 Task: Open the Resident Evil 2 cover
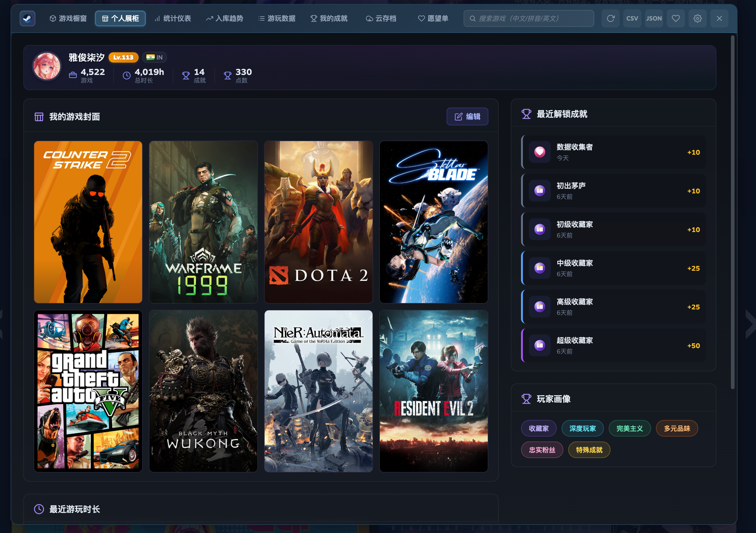pyautogui.click(x=434, y=391)
